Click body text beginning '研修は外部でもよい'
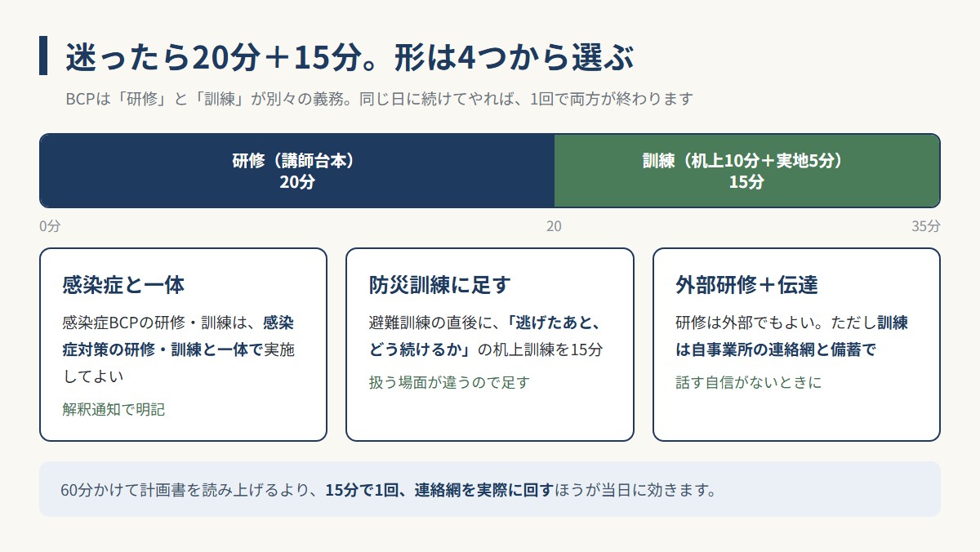The width and height of the screenshot is (980, 552). tap(791, 336)
